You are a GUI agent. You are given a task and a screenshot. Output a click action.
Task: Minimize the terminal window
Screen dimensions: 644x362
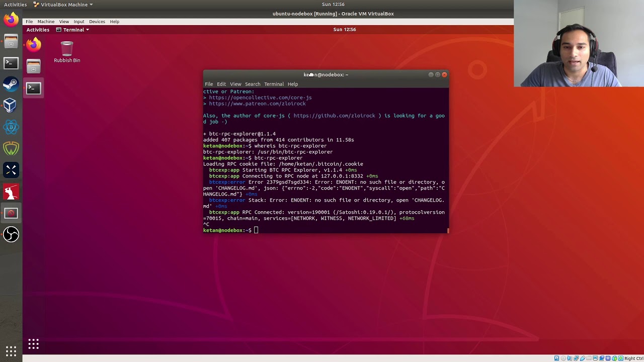[431, 74]
